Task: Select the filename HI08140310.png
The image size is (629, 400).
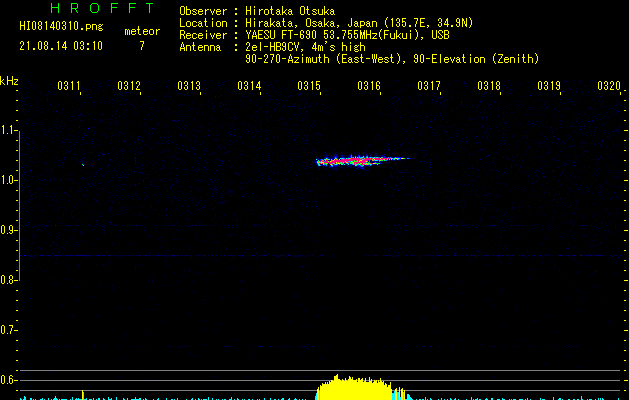Action: [x=61, y=27]
